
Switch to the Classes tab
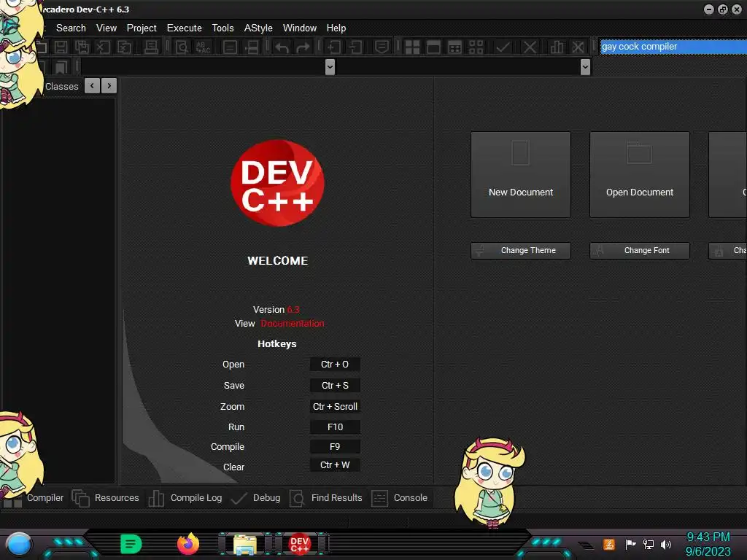(x=61, y=86)
